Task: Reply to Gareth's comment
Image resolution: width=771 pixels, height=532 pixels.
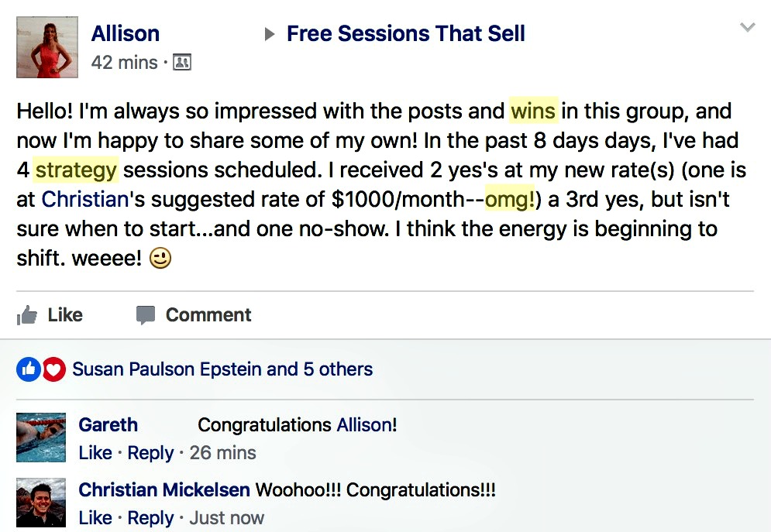Action: pos(150,452)
